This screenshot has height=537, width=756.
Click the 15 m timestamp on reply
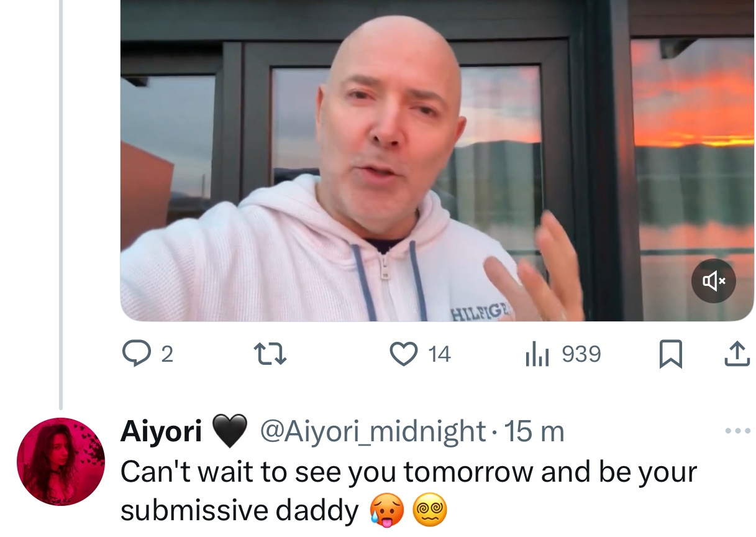(534, 431)
